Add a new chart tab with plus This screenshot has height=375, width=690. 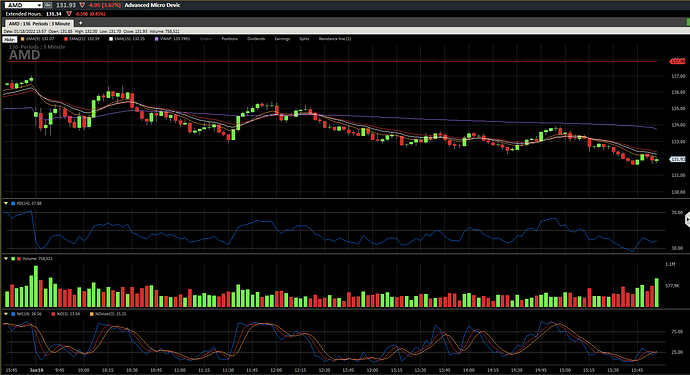[x=81, y=23]
